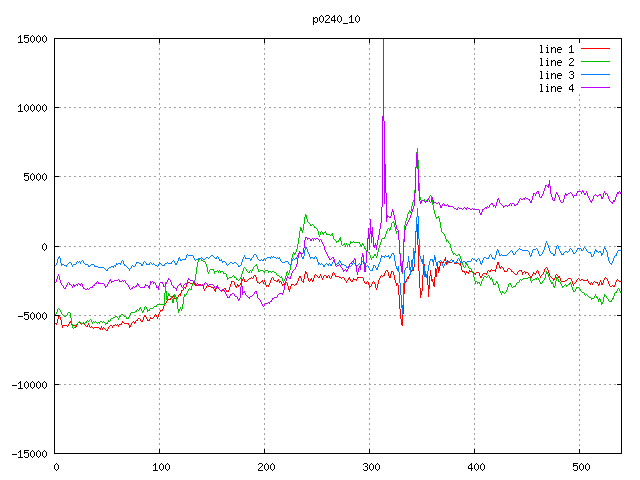
Task: Click the red line sample in legend
Action: tap(596, 49)
